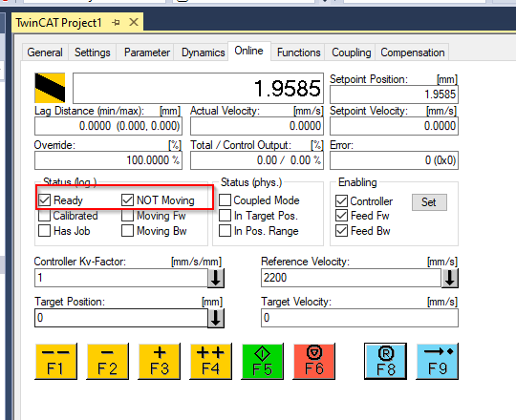516x420 pixels.
Task: Click the F3 slow forward jog button
Action: click(160, 361)
